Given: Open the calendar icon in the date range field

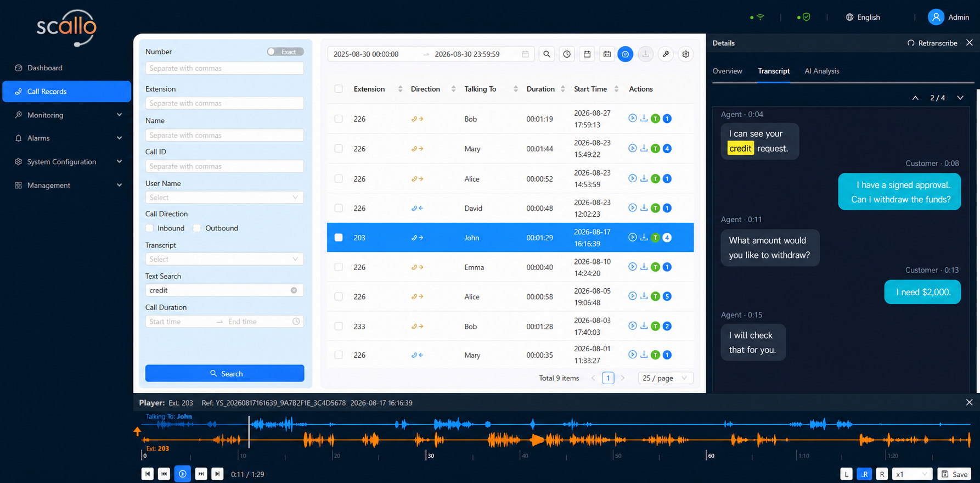Looking at the screenshot, I should coord(525,54).
